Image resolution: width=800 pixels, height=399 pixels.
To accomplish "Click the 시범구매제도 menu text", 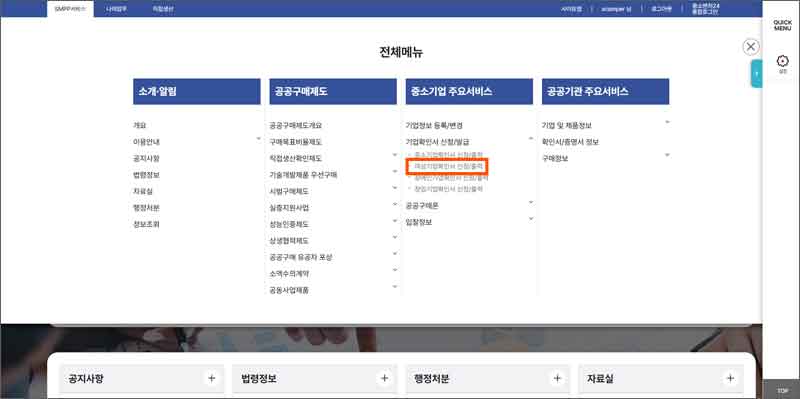I will [x=289, y=191].
